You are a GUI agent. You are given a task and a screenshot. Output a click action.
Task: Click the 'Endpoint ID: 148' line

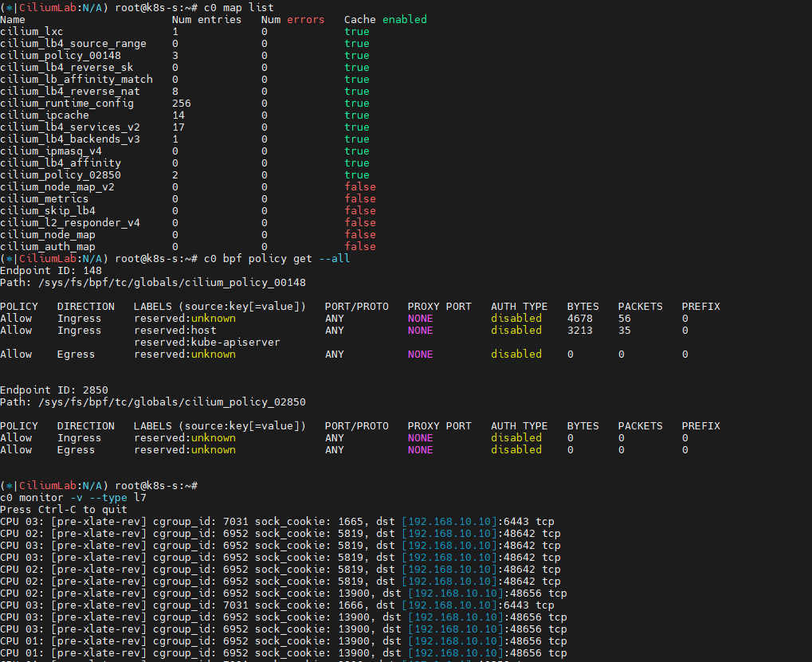pos(50,270)
